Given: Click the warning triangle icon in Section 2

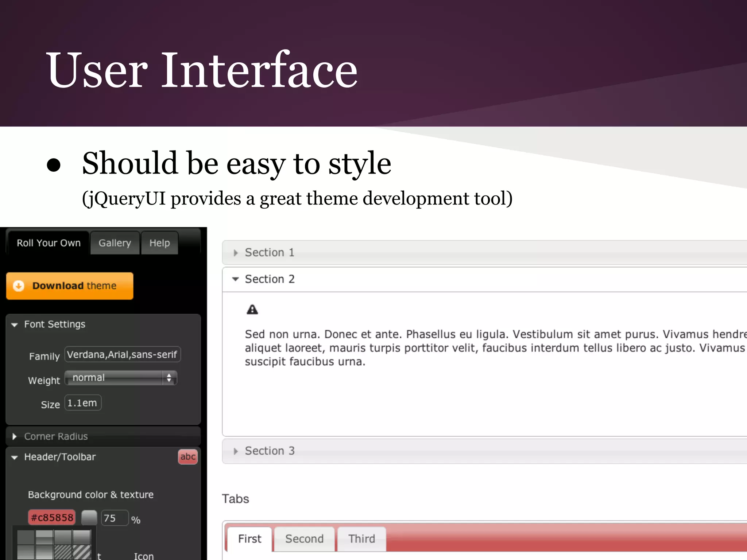Looking at the screenshot, I should [x=252, y=310].
